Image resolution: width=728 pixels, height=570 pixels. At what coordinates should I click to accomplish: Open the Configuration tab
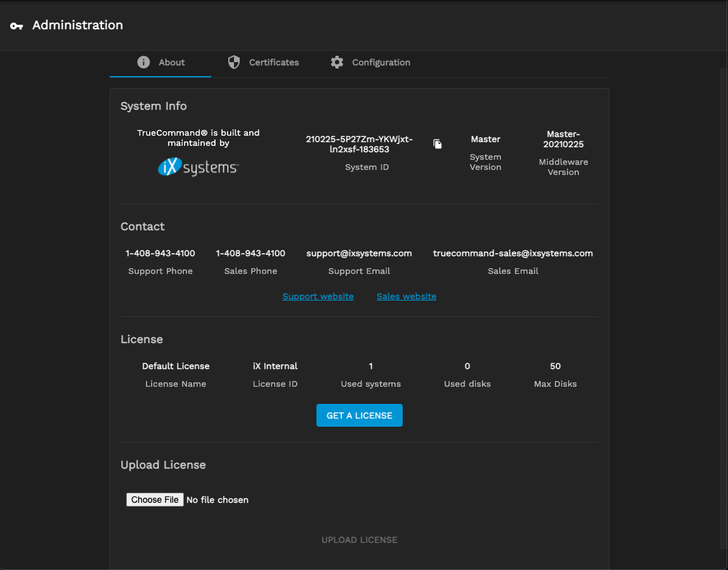(380, 62)
